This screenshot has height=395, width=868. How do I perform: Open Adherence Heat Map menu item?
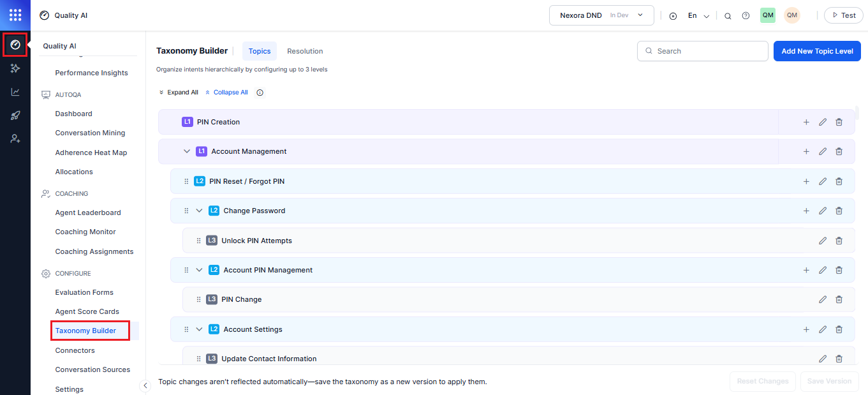tap(91, 153)
